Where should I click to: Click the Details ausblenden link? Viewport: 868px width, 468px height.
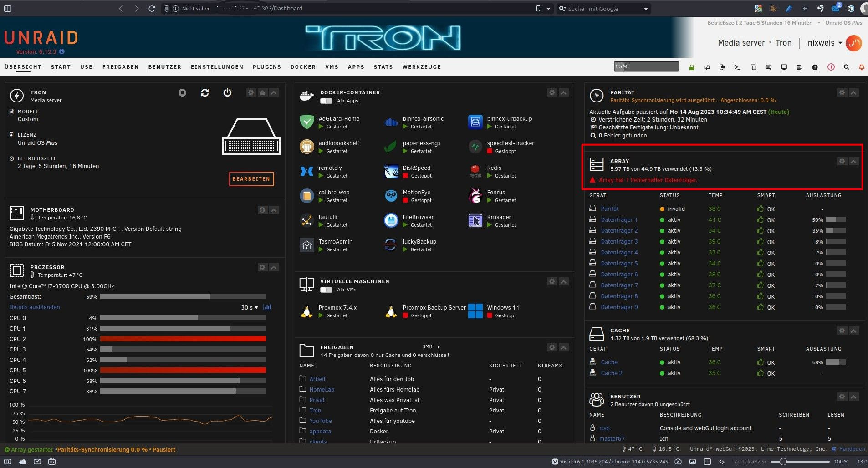[x=35, y=307]
